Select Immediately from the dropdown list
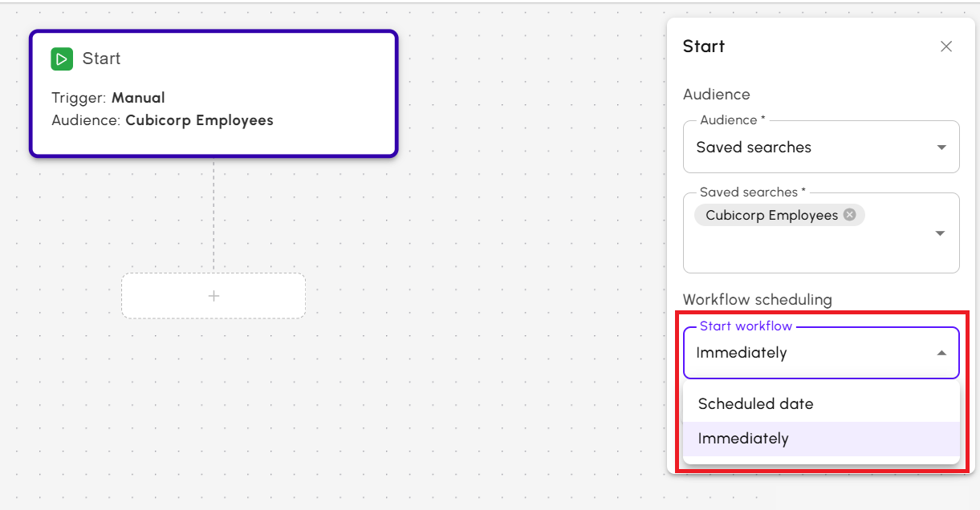 [x=743, y=439]
